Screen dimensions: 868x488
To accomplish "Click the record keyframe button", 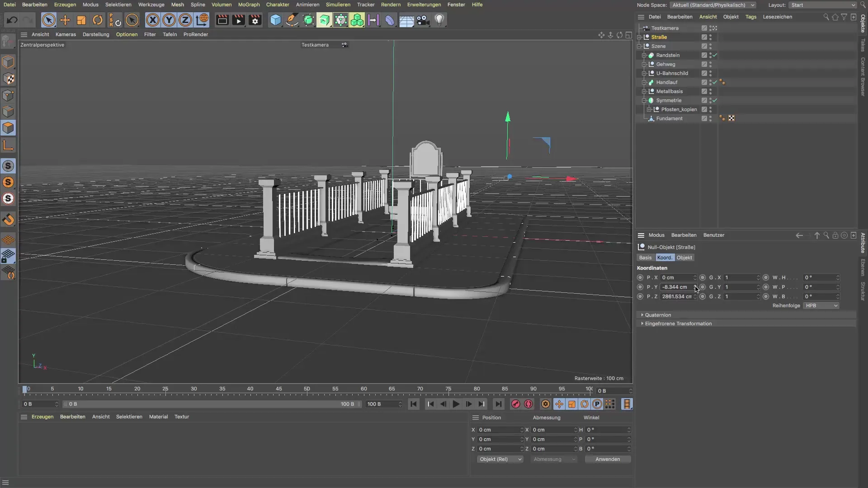I will click(515, 404).
